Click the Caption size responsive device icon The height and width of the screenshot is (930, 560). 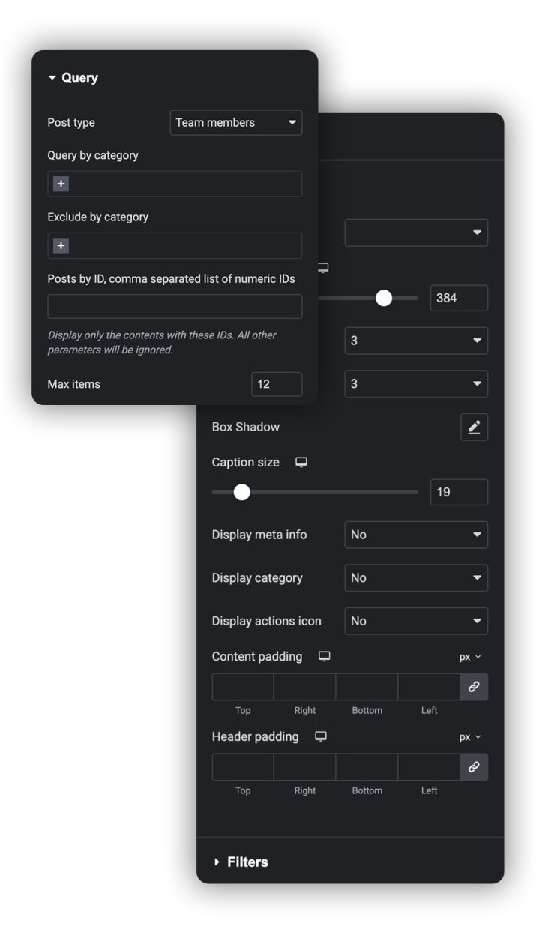pyautogui.click(x=301, y=463)
